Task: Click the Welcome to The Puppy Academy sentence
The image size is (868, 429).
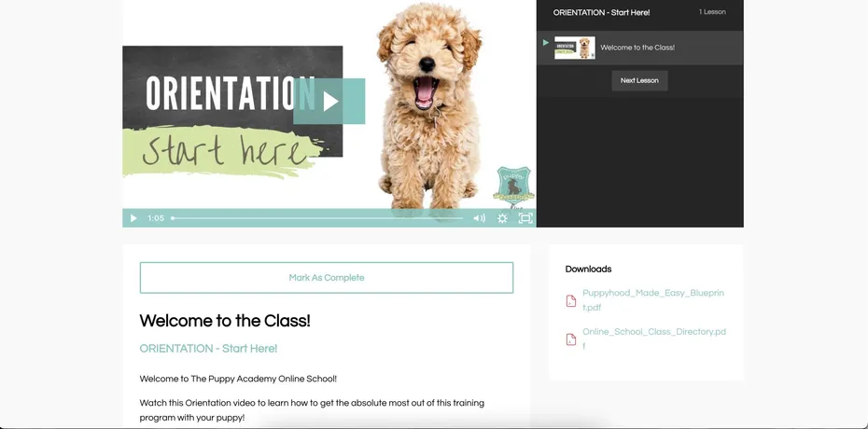Action: tap(238, 379)
